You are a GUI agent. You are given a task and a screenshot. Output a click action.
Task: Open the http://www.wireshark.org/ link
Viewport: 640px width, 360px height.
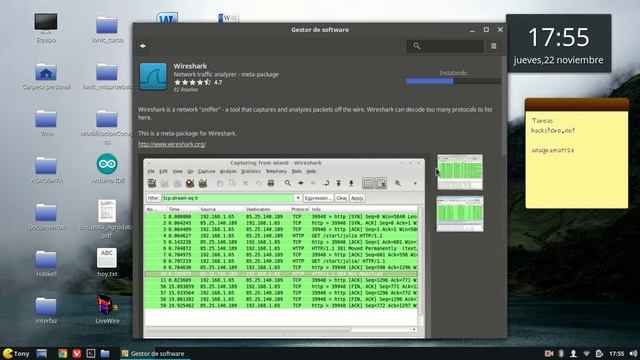click(x=172, y=144)
